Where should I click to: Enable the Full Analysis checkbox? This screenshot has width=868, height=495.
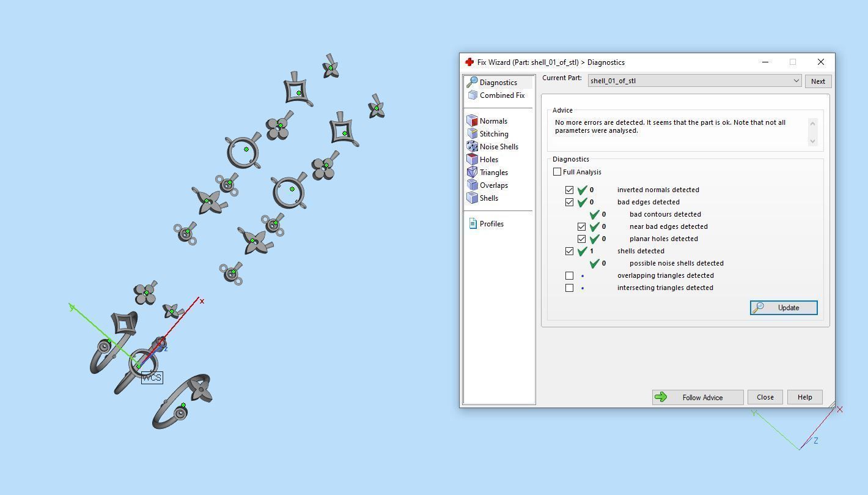click(557, 172)
